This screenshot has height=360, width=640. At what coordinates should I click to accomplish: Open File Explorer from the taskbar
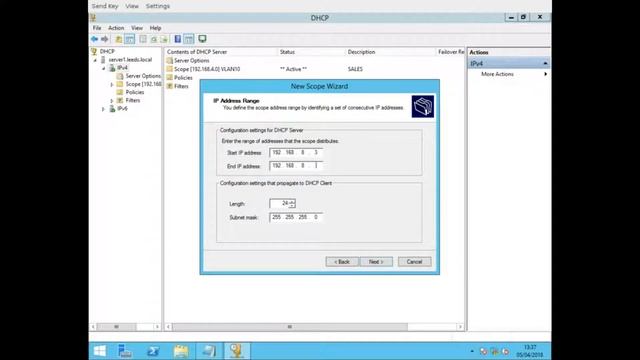tap(181, 351)
